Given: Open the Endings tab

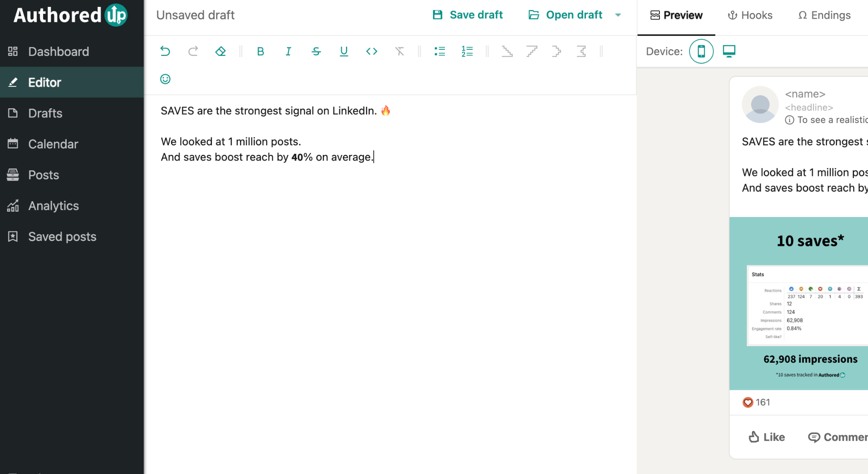Looking at the screenshot, I should (x=824, y=15).
